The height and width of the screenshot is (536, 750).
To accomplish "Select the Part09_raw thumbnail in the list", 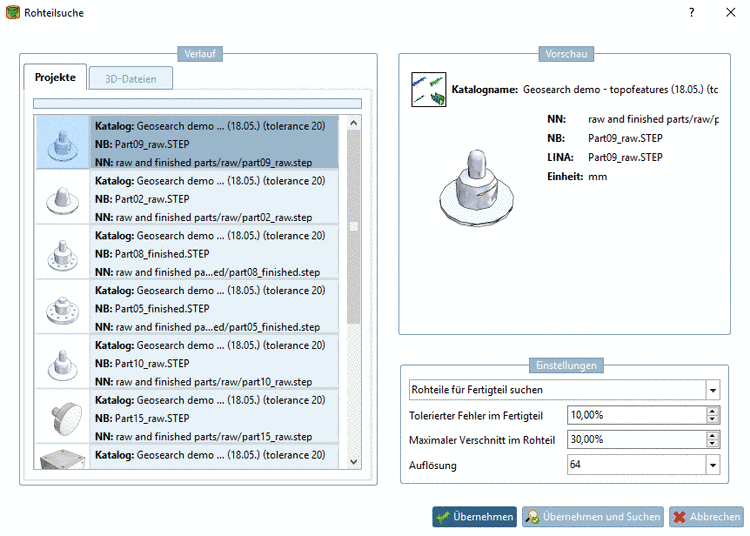I will coord(63,143).
